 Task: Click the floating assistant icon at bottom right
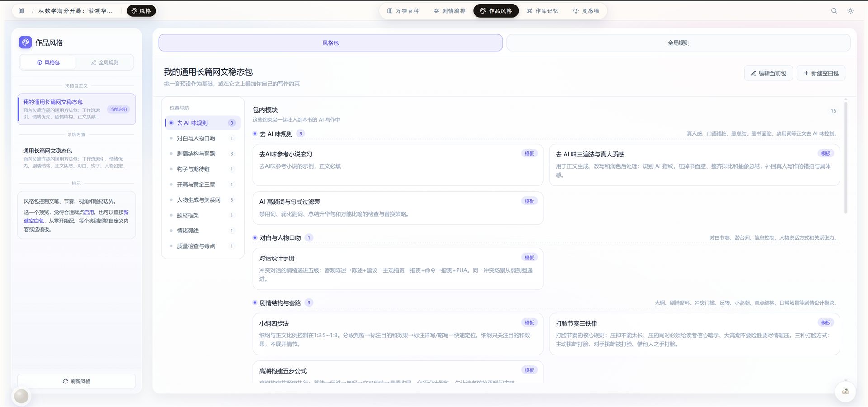pos(845,392)
